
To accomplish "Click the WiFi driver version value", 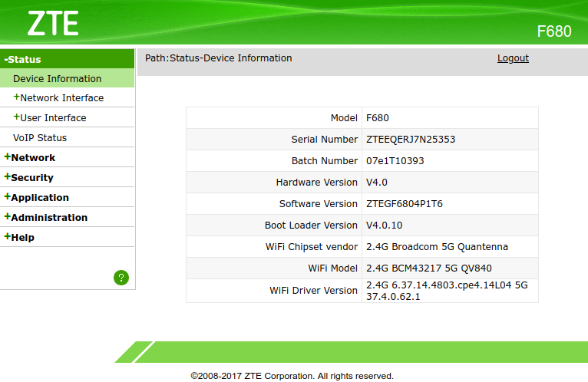I will point(447,291).
